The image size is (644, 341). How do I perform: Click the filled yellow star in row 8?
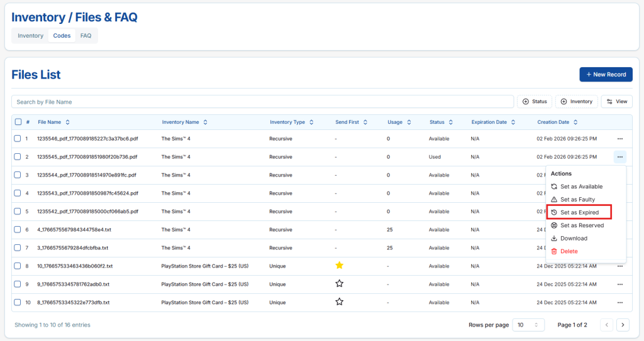point(340,266)
